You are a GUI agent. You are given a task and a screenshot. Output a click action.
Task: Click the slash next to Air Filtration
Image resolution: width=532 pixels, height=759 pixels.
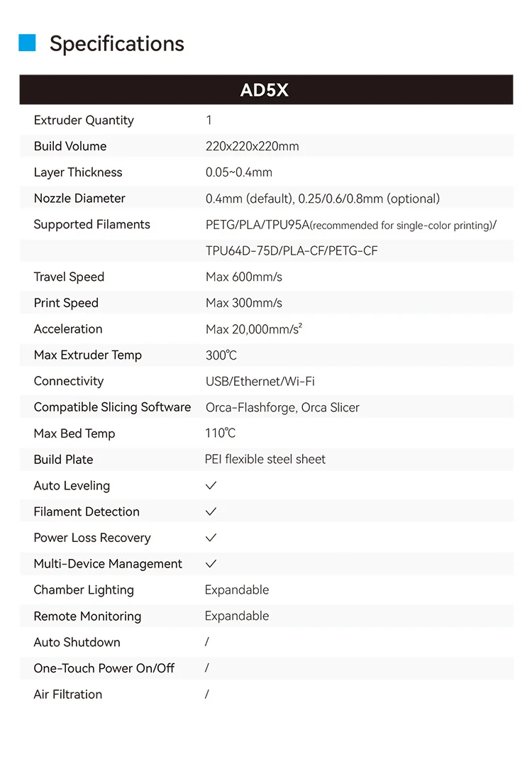pyautogui.click(x=207, y=694)
